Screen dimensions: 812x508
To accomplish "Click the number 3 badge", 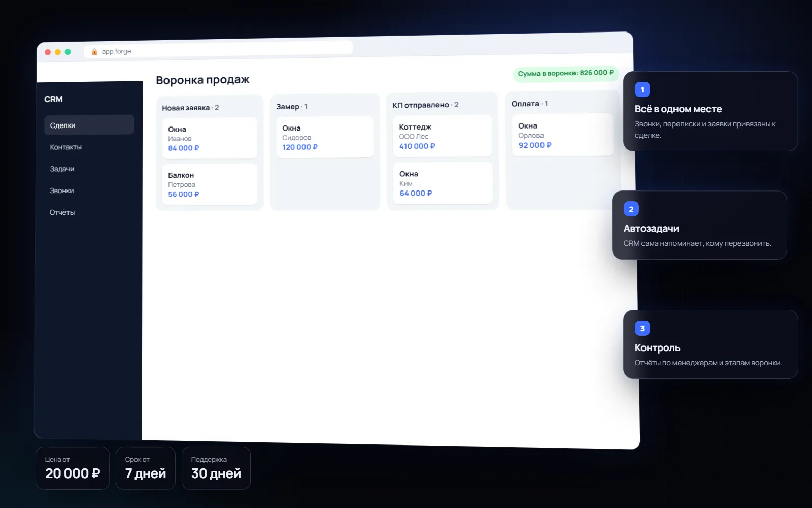I will (642, 329).
